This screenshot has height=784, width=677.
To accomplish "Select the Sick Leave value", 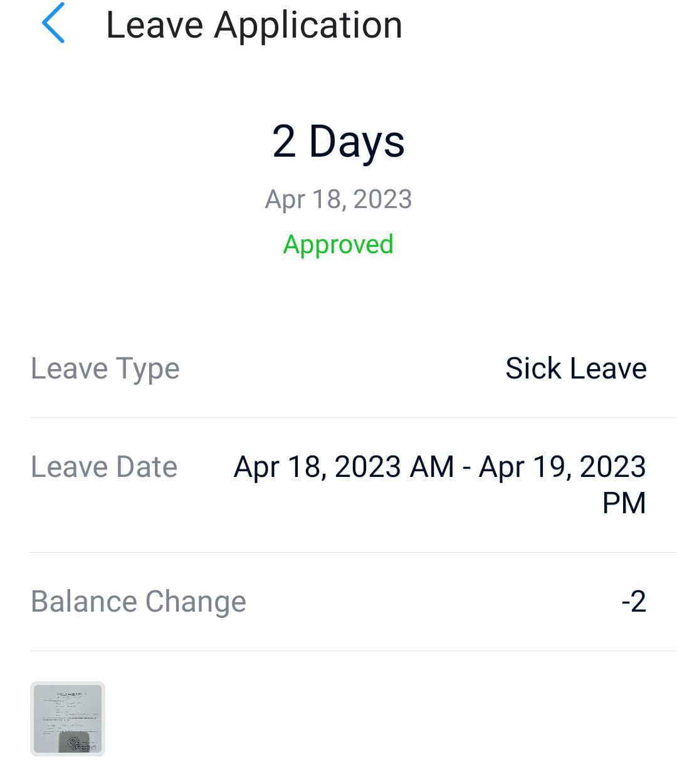I will tap(575, 368).
